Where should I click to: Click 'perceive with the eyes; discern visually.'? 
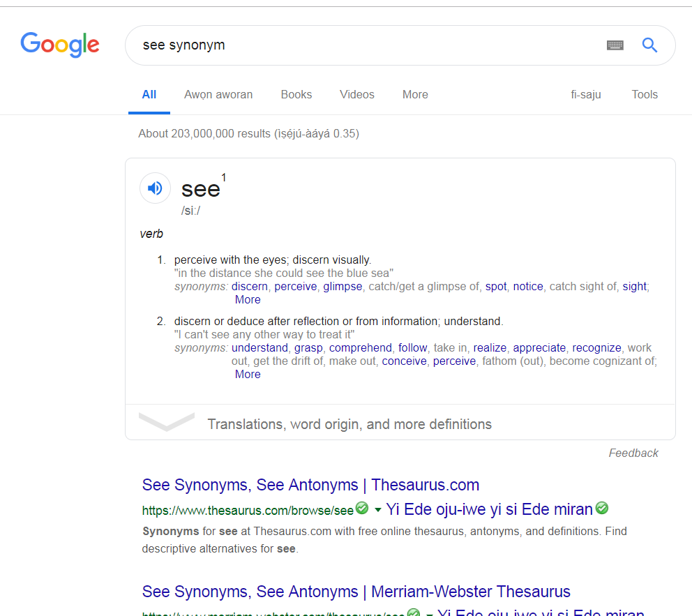pos(273,260)
